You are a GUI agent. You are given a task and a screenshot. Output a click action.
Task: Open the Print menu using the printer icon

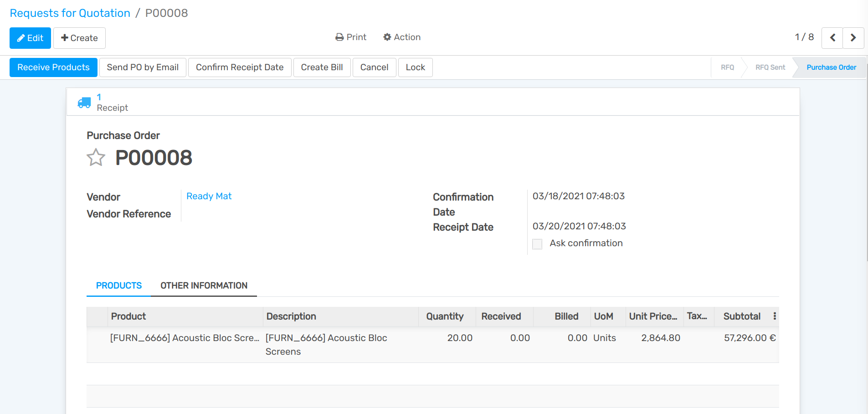tap(339, 37)
